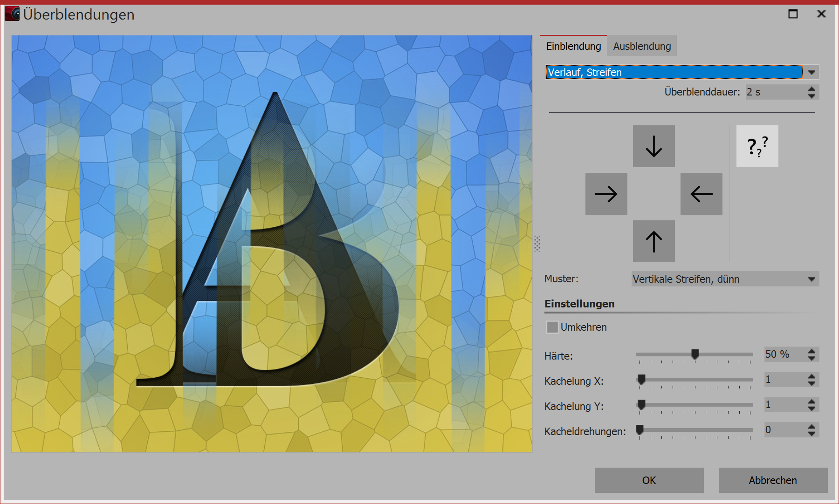Select the downward direction arrow
Viewport: 839px width, 504px height.
click(x=653, y=146)
